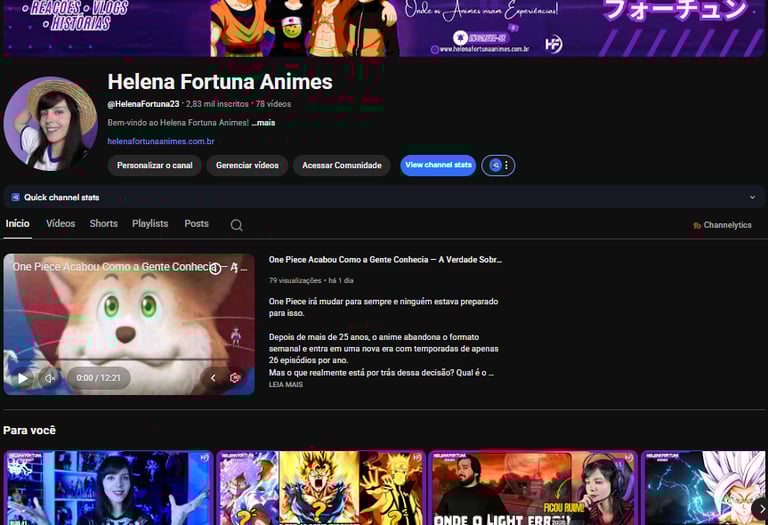Click the 2,83 mil inscritos count
Screen dimensions: 768x525
pyautogui.click(x=217, y=104)
